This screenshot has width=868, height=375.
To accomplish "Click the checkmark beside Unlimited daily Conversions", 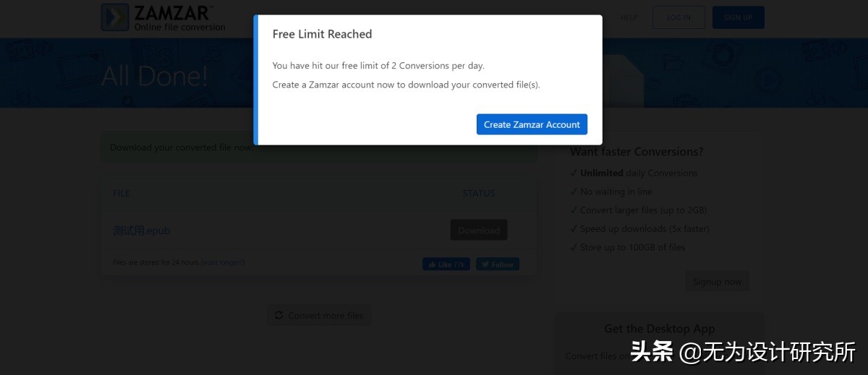I will (x=574, y=173).
